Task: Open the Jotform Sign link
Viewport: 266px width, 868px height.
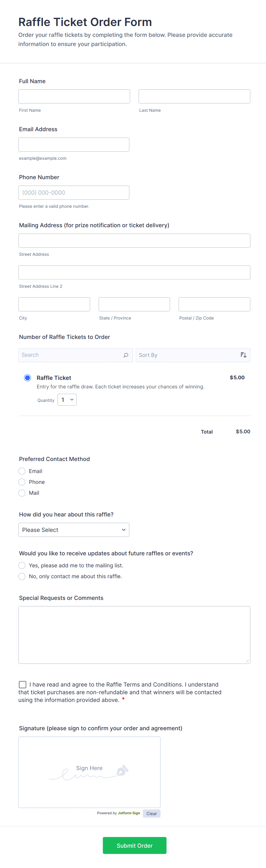Action: coord(129,813)
